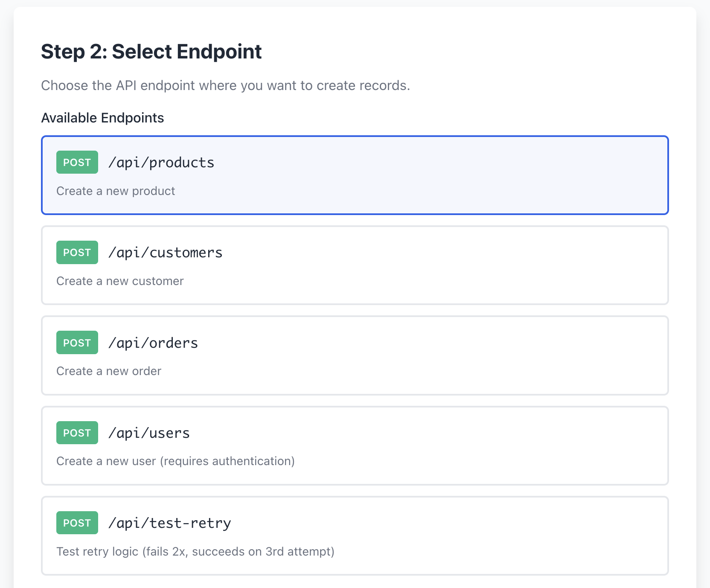Screen dimensions: 710x588
Task: Click the 'Available Endpoints' heading
Action: tap(102, 118)
